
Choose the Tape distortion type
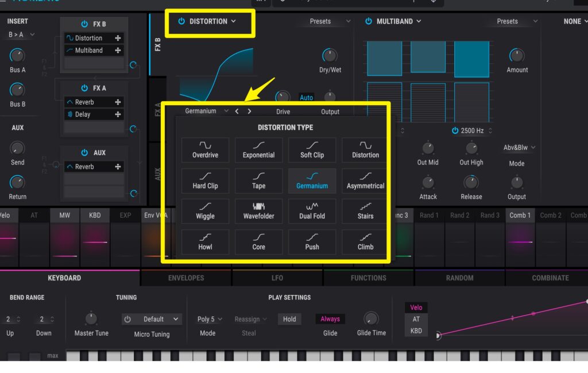pyautogui.click(x=258, y=180)
